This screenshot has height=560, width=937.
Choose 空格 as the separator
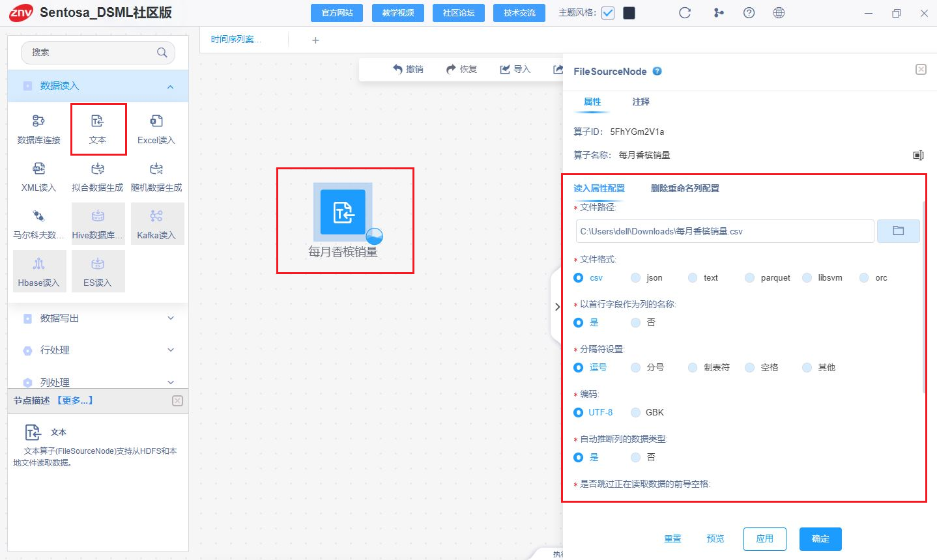tap(750, 367)
